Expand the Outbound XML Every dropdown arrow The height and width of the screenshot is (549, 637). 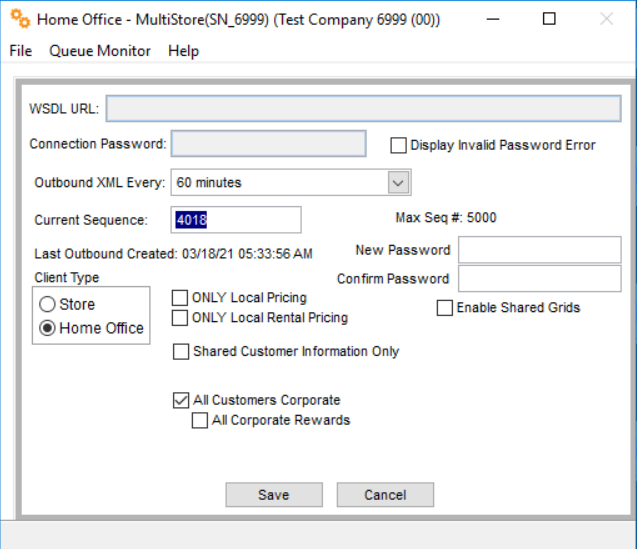tap(398, 182)
